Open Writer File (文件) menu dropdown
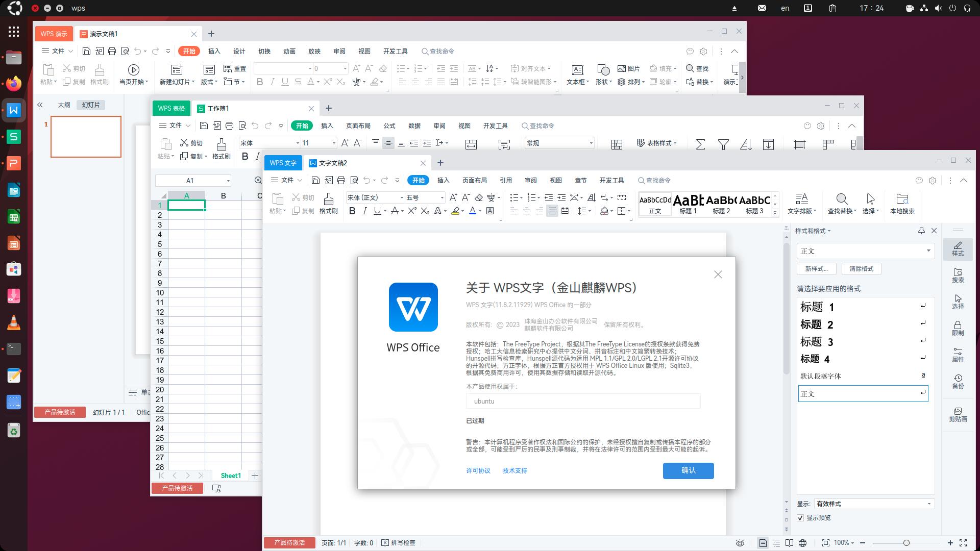The width and height of the screenshot is (980, 551). (x=287, y=180)
